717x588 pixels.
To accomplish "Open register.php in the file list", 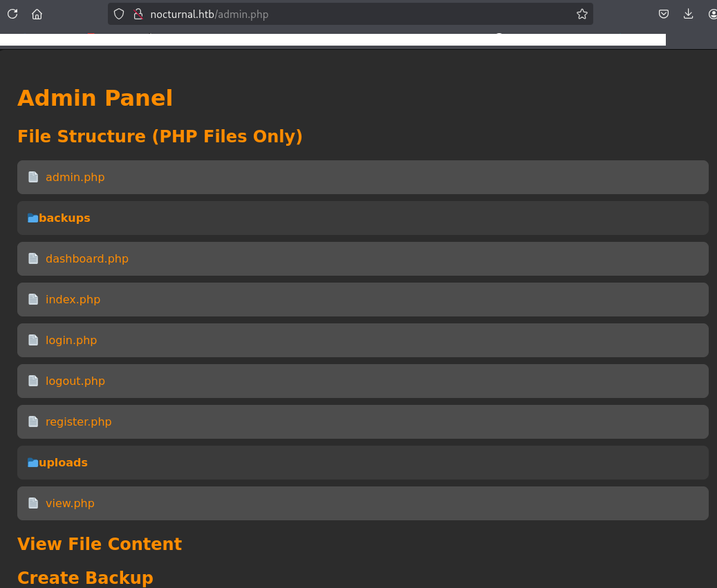I will point(78,421).
